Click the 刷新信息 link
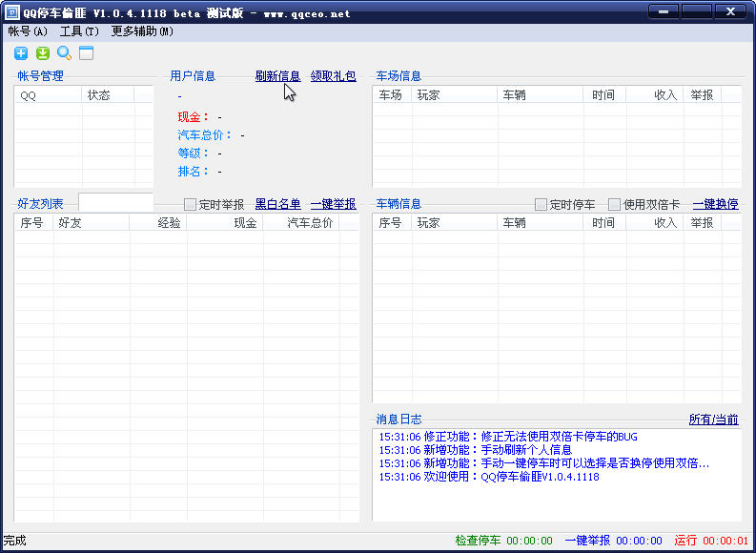756x553 pixels. [277, 76]
